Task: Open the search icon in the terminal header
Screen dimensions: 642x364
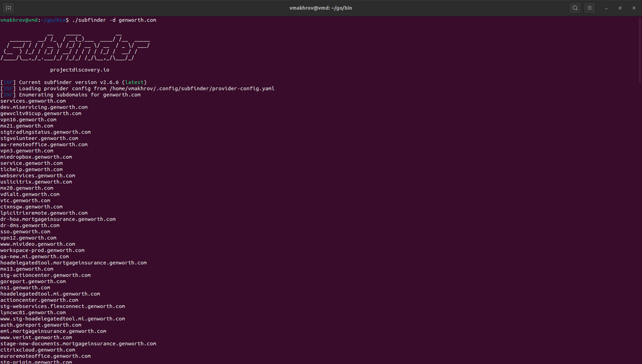Action: [574, 8]
